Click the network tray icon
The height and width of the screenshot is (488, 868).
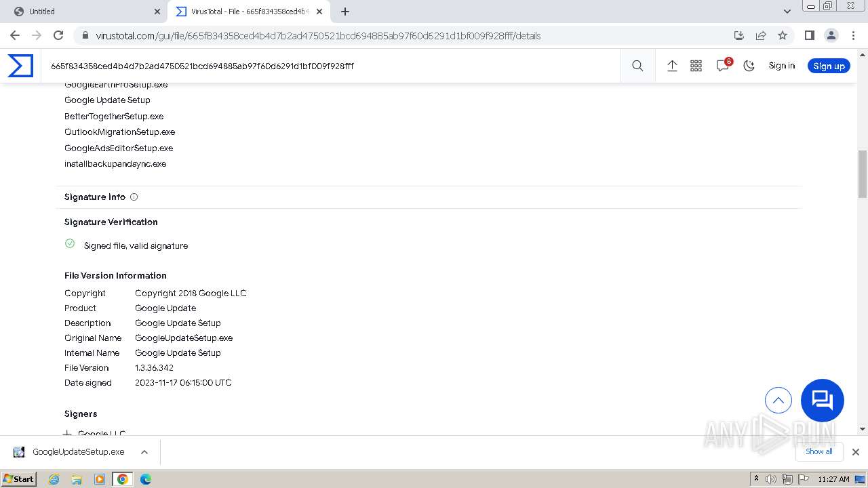[x=787, y=479]
